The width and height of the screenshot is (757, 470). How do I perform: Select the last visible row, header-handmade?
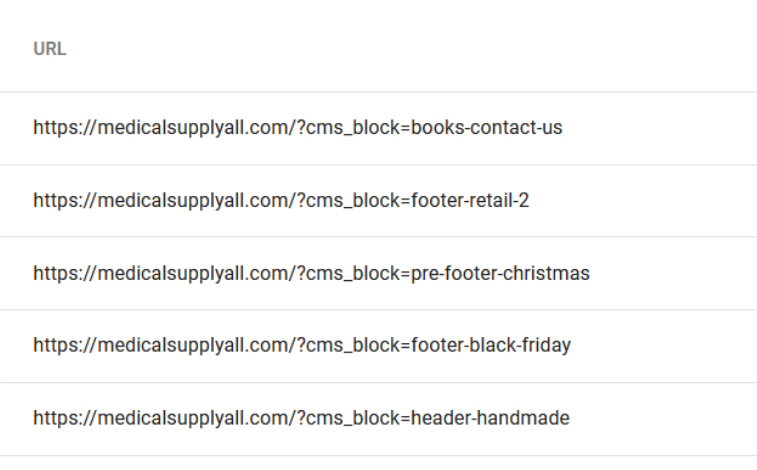coord(378,419)
